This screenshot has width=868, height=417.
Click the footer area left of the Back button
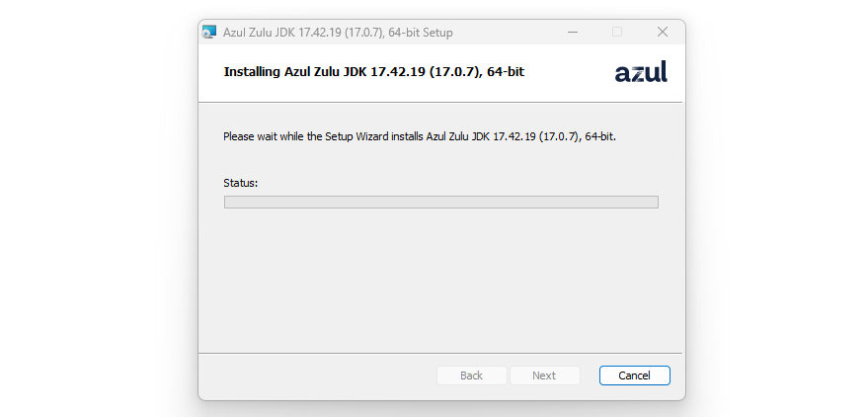(318, 375)
